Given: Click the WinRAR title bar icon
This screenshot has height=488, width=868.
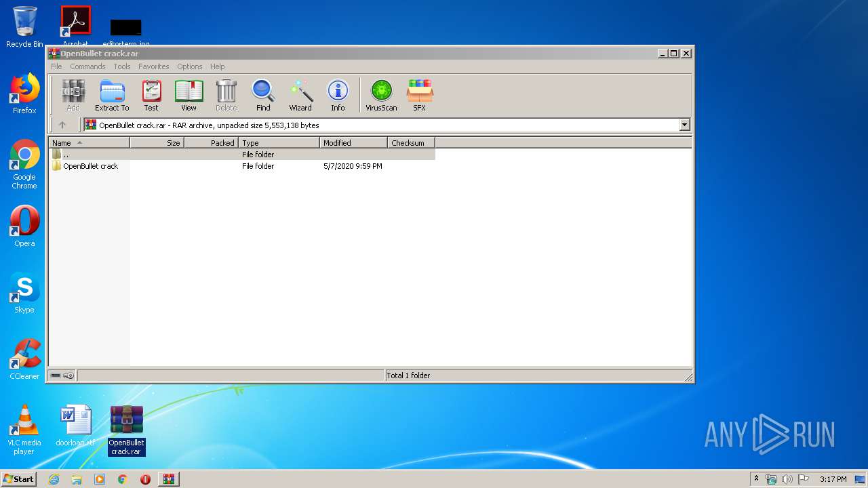Looking at the screenshot, I should (54, 54).
